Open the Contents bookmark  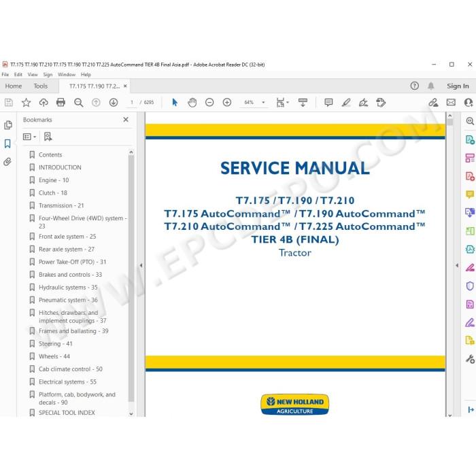[x=50, y=155]
